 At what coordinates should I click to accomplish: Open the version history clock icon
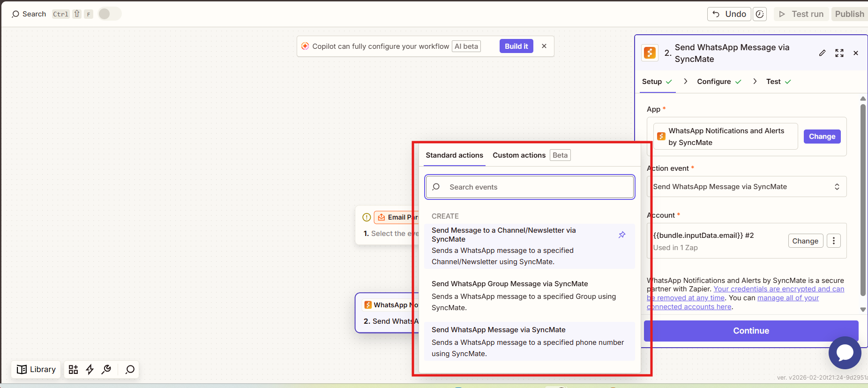760,14
